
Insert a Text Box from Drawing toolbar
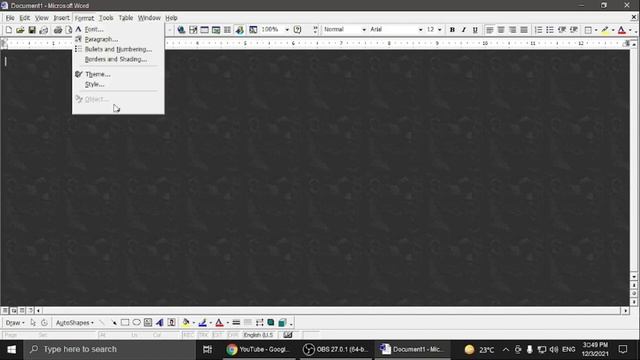[148, 322]
